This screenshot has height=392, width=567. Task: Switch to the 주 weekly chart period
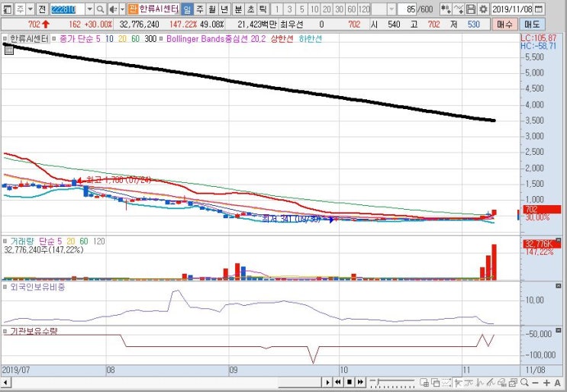[200, 9]
